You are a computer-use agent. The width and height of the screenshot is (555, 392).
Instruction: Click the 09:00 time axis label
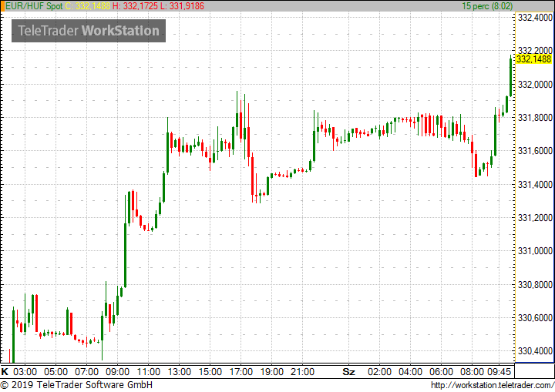tap(117, 372)
